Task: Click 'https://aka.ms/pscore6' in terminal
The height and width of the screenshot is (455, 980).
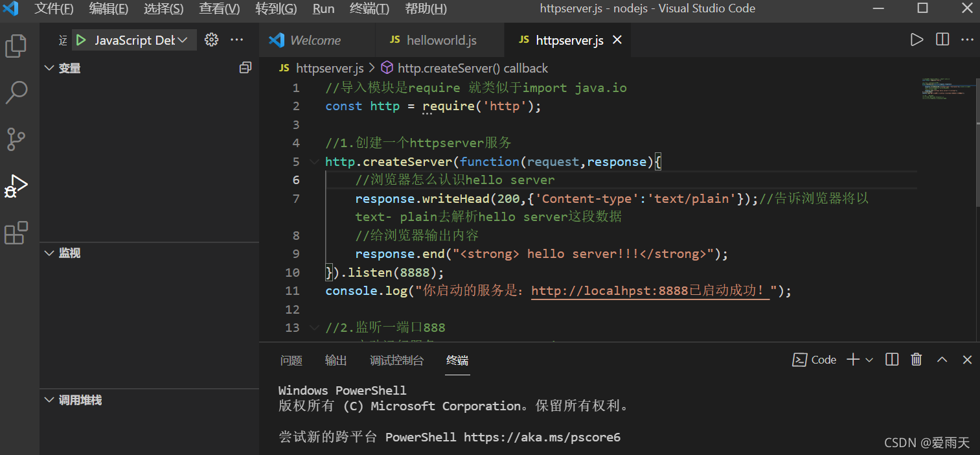Action: (x=542, y=437)
